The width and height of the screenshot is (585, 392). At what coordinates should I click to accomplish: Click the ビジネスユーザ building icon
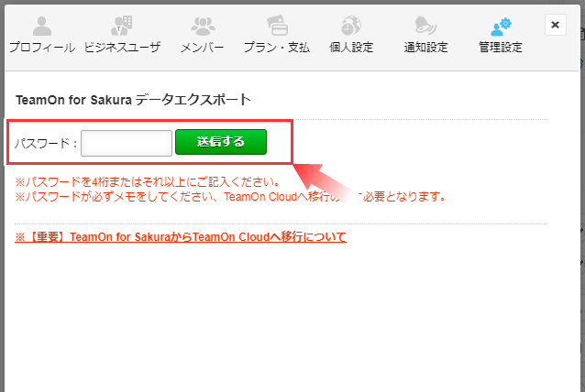[x=122, y=26]
